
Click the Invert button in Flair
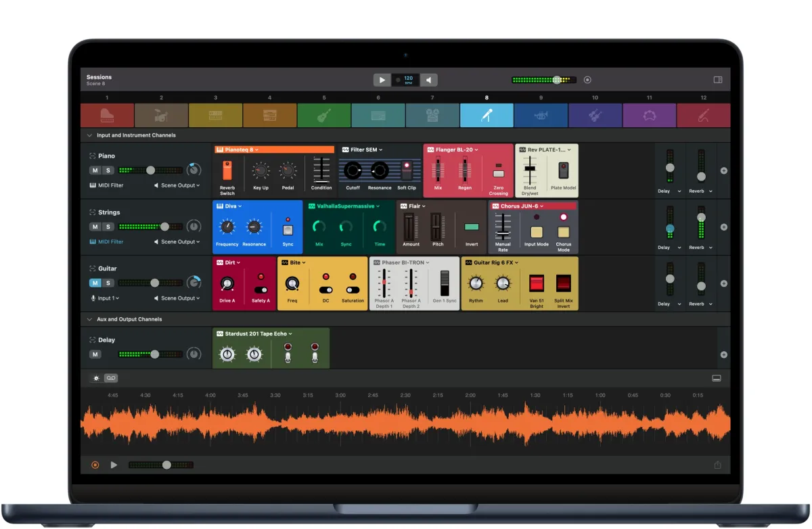[472, 227]
